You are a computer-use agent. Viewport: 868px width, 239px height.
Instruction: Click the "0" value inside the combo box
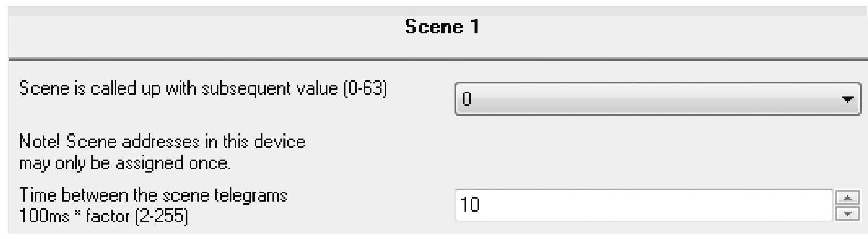click(x=467, y=99)
